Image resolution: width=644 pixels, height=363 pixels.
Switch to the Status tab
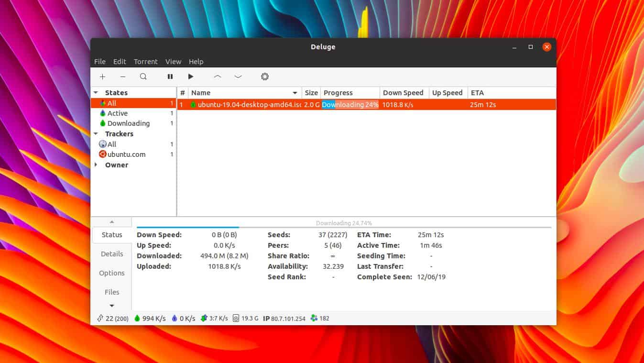112,235
